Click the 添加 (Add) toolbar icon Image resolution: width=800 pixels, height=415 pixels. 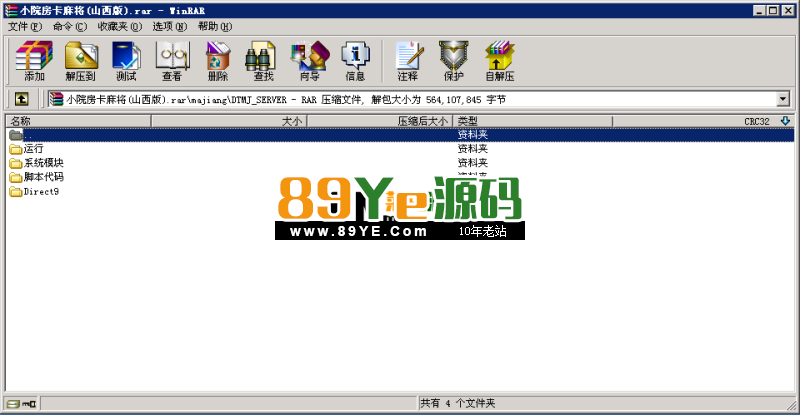point(34,61)
